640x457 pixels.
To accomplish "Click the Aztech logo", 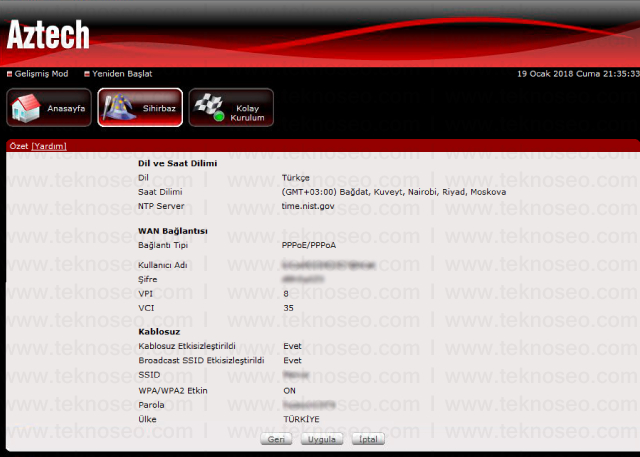I will (48, 35).
